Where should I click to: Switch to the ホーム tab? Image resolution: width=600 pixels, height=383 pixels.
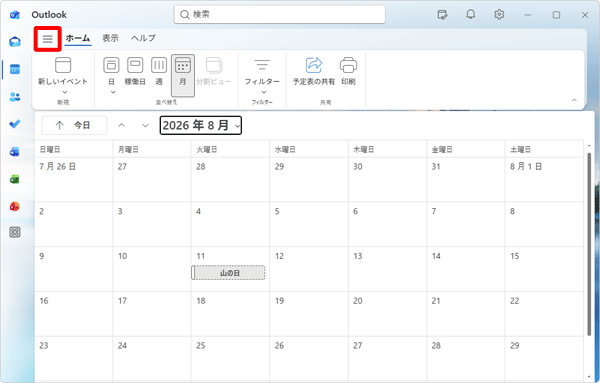tap(78, 38)
